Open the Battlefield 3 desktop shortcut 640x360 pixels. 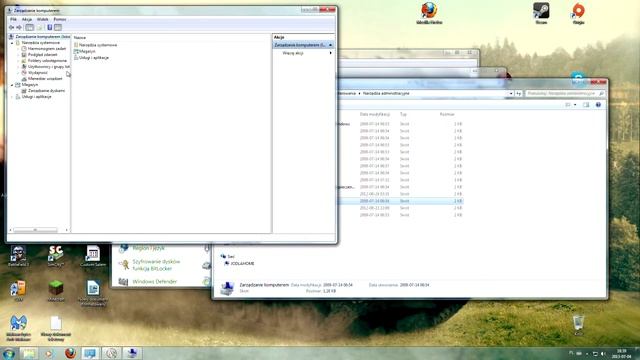click(x=18, y=256)
